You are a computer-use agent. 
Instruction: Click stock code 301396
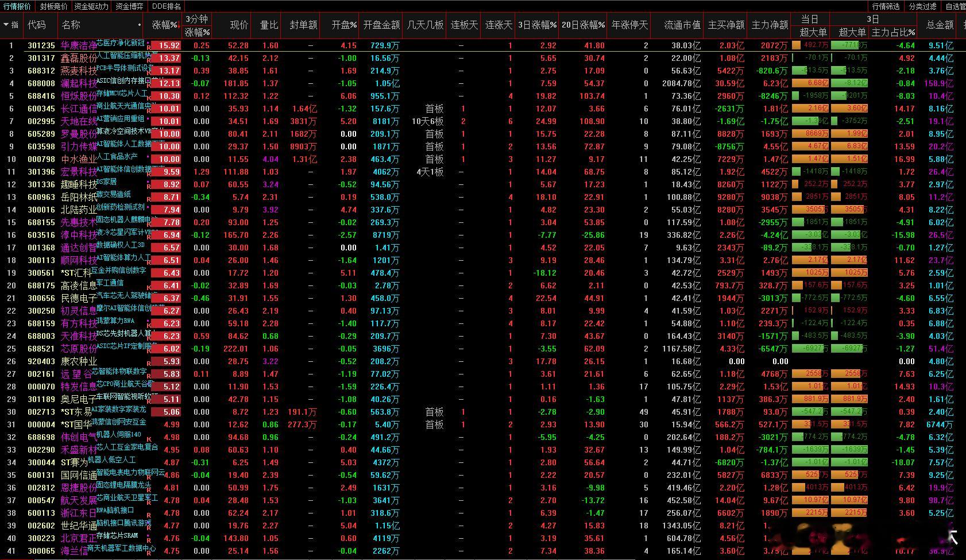(x=41, y=172)
